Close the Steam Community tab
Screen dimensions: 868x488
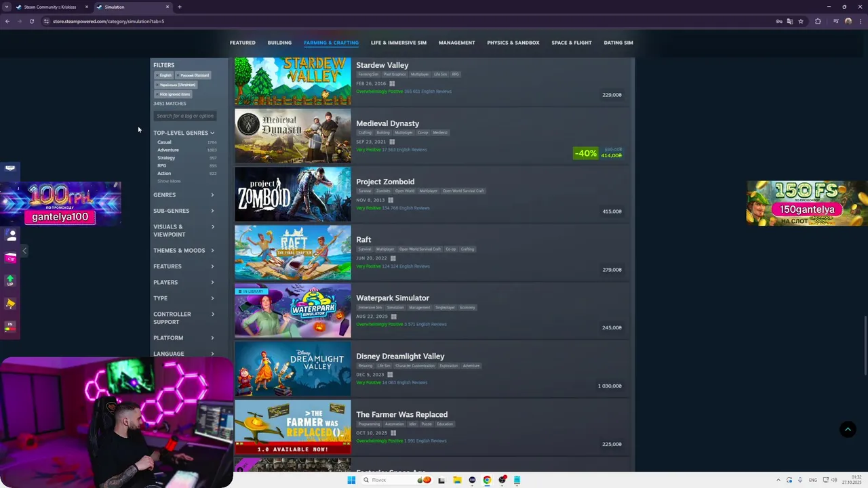click(x=87, y=7)
